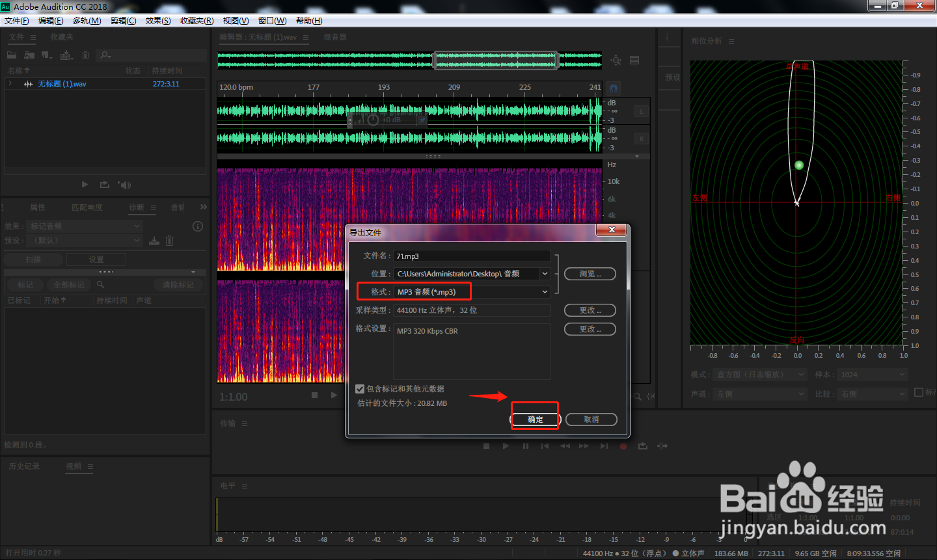Open the 效果(S) menu
This screenshot has height=560, width=937.
[x=158, y=21]
